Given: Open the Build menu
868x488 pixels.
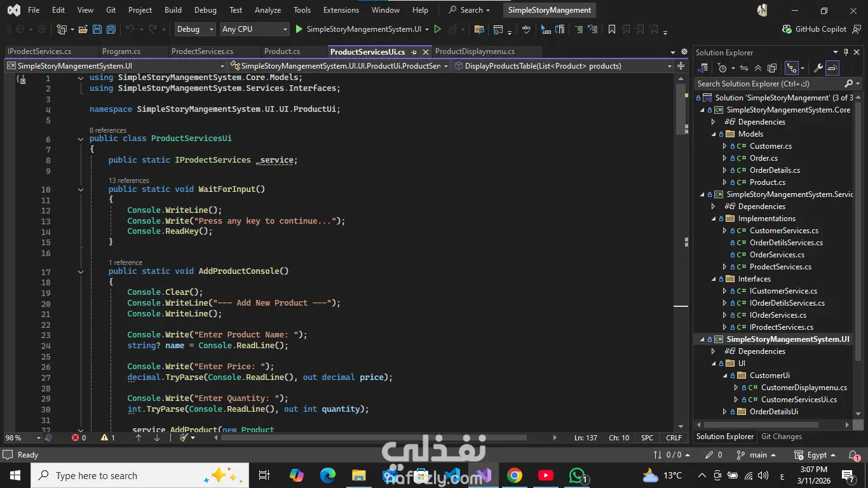Looking at the screenshot, I should tap(173, 10).
